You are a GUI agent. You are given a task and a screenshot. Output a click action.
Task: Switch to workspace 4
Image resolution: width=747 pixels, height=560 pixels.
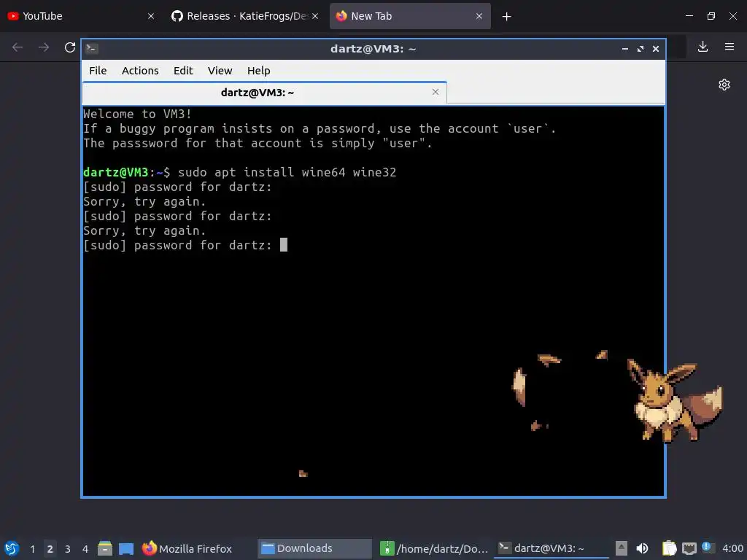pos(85,549)
